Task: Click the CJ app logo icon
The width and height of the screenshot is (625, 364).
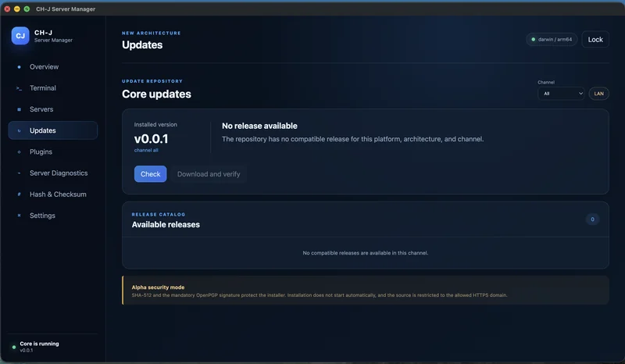Action: pyautogui.click(x=20, y=36)
